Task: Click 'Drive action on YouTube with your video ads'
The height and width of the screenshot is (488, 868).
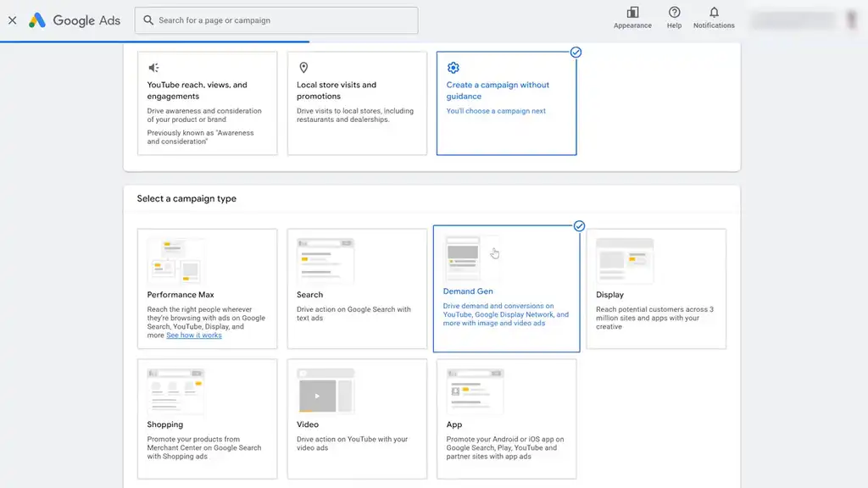Action: 352,443
